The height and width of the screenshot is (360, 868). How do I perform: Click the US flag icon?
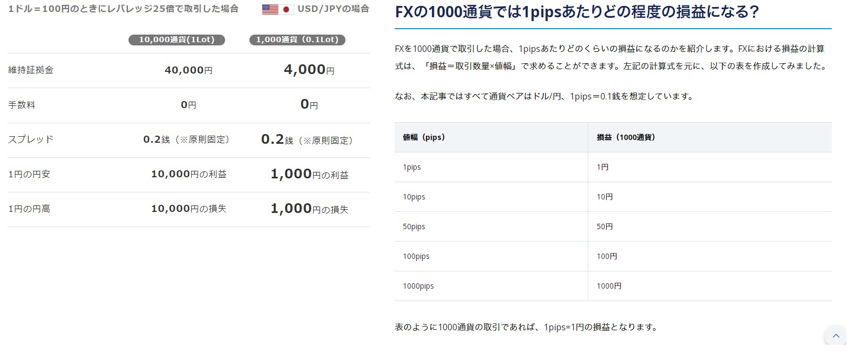point(270,9)
